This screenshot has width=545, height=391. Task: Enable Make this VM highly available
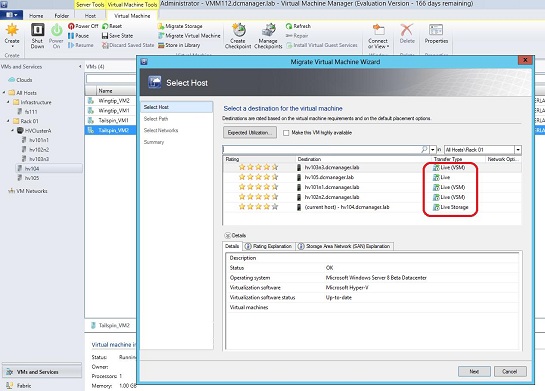[286, 133]
